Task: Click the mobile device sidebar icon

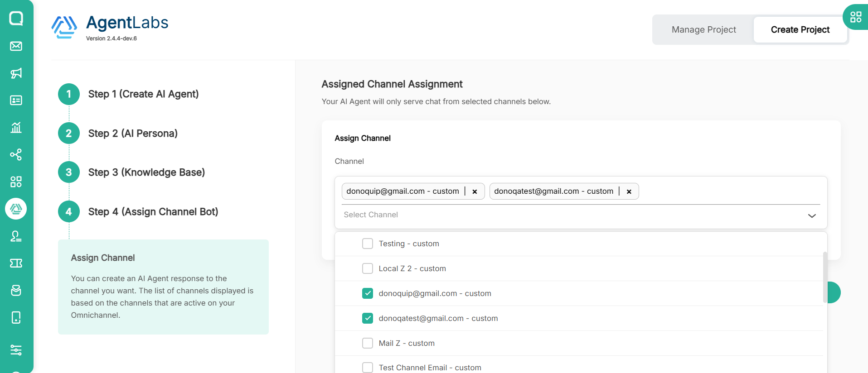Action: pos(16,317)
